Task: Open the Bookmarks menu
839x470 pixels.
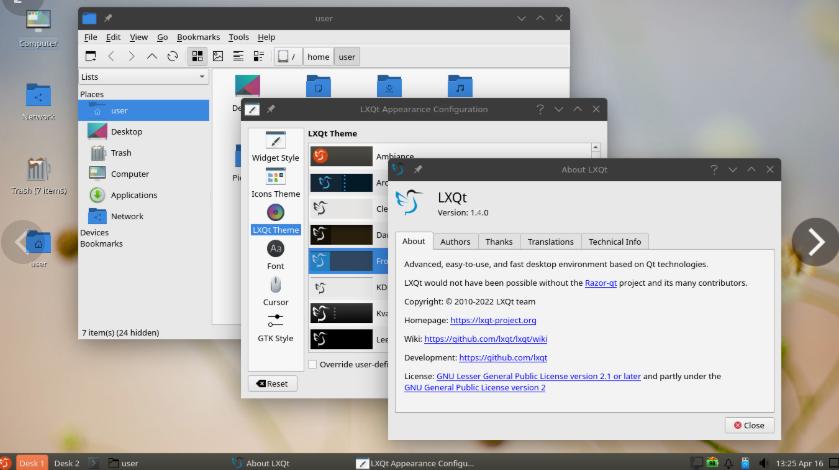Action: point(199,37)
